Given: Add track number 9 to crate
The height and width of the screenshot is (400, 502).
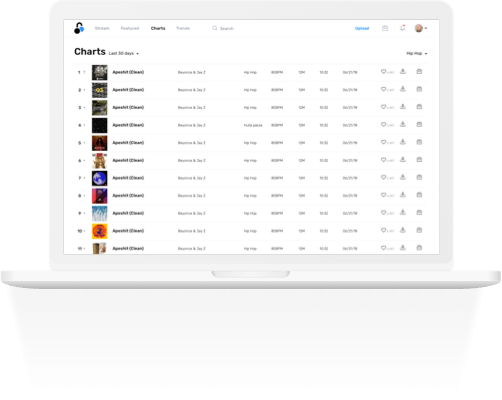Looking at the screenshot, I should tap(419, 212).
